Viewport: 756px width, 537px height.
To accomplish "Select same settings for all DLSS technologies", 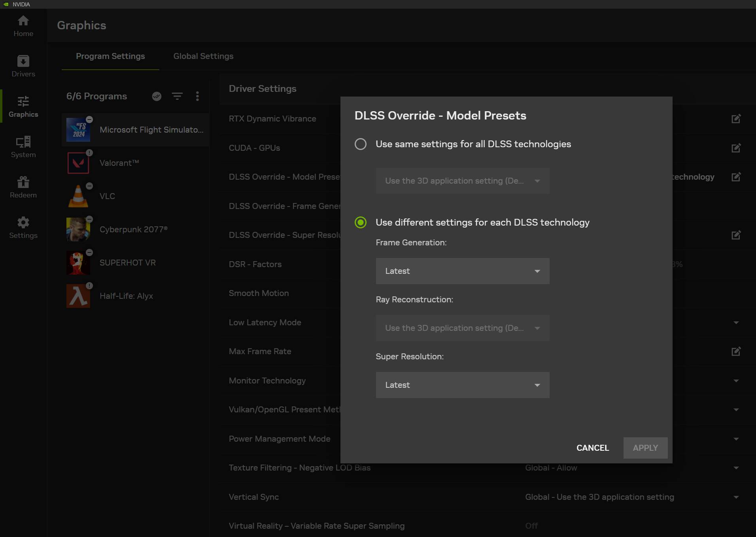I will coord(360,144).
